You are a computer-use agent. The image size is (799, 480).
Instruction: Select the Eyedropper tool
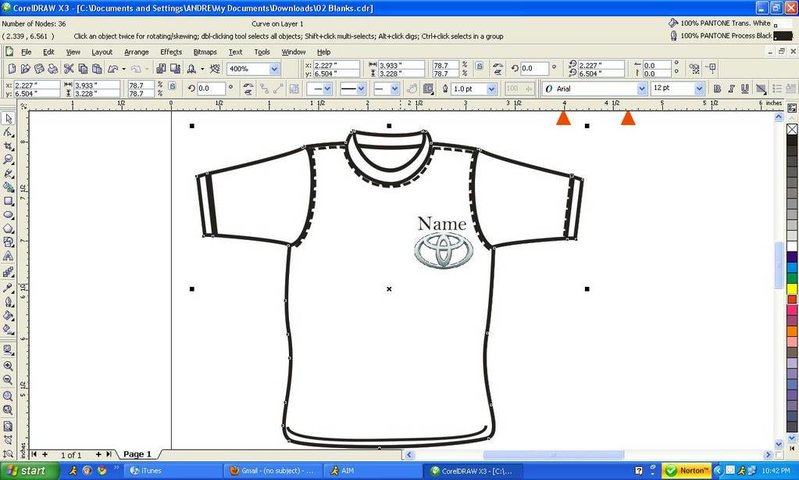point(8,288)
